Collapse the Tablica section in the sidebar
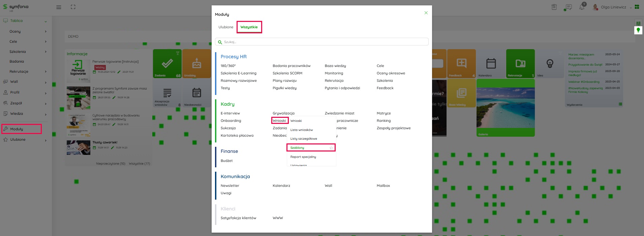 (45, 21)
